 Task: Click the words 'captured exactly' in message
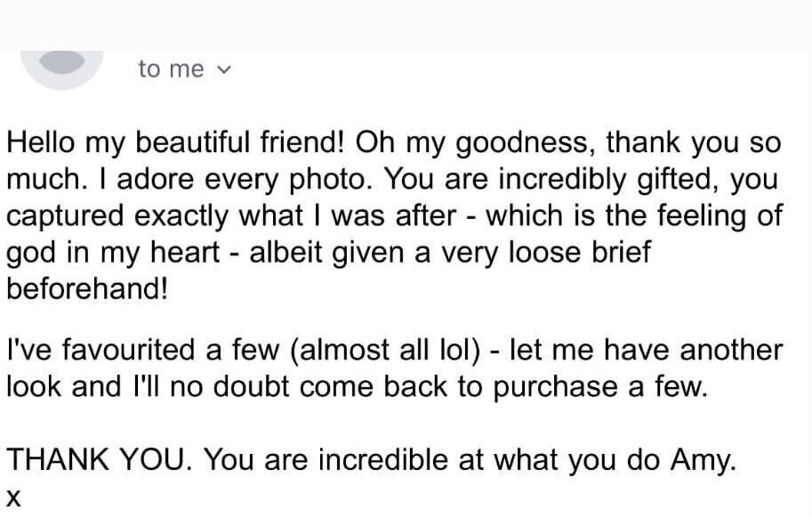point(117,217)
